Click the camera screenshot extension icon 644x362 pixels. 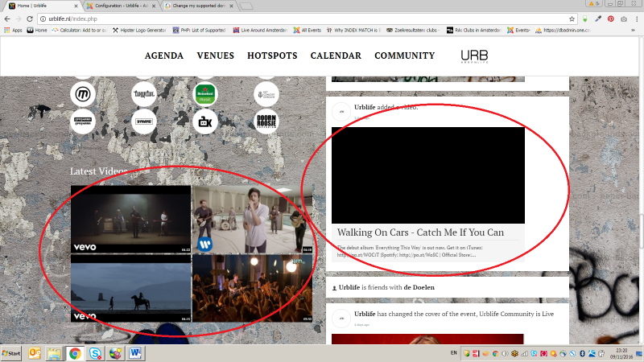click(623, 19)
